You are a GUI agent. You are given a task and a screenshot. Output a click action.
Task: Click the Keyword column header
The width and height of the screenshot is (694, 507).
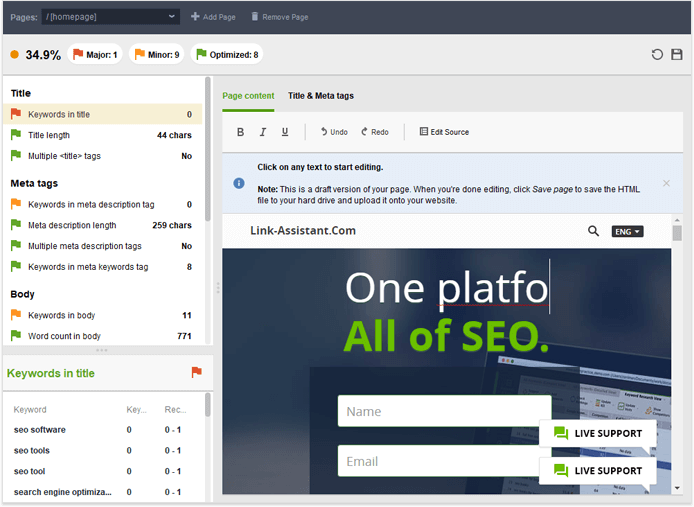[x=30, y=410]
